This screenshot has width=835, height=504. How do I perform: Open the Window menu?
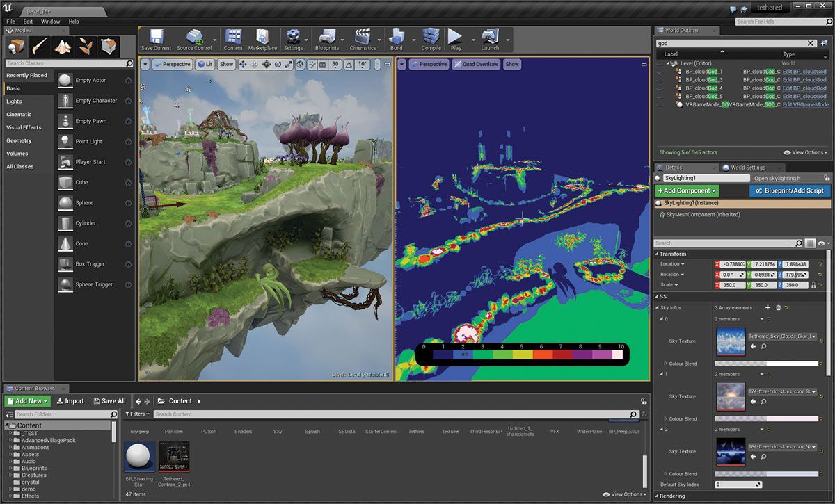tap(50, 22)
